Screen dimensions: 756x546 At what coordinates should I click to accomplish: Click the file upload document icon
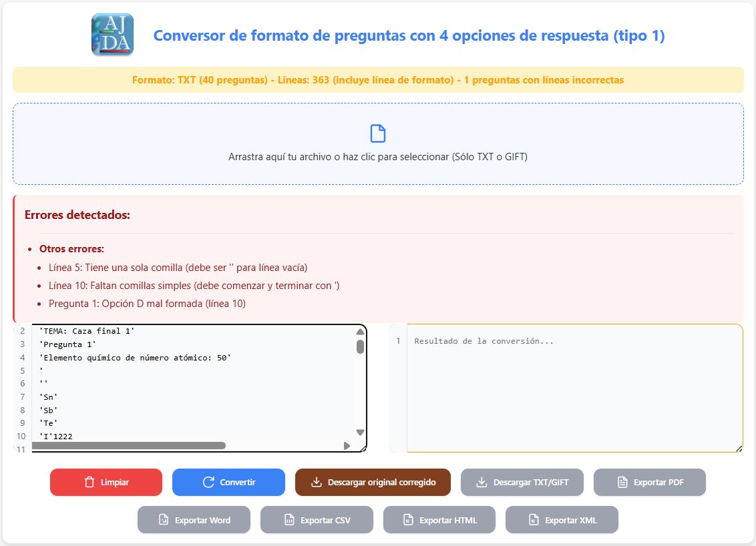(378, 133)
